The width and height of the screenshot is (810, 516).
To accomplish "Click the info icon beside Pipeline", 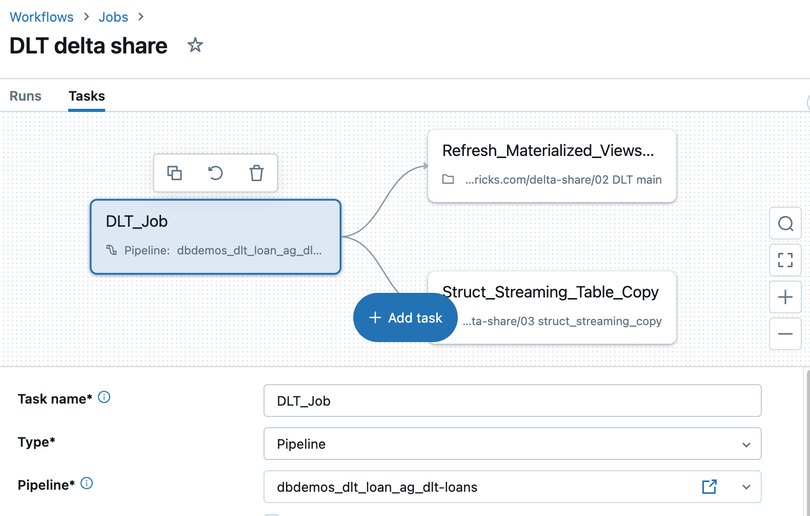I will (x=87, y=484).
